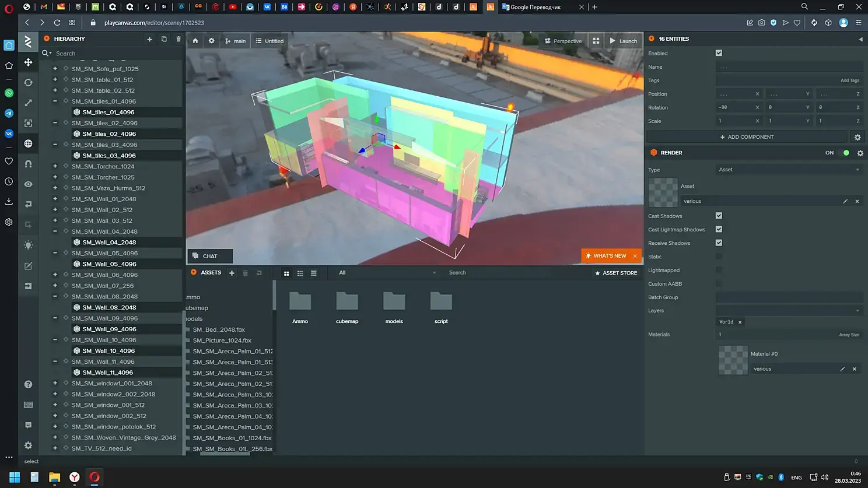This screenshot has height=488, width=868.
Task: Select the Rotate gizmo tool
Action: pyautogui.click(x=28, y=83)
